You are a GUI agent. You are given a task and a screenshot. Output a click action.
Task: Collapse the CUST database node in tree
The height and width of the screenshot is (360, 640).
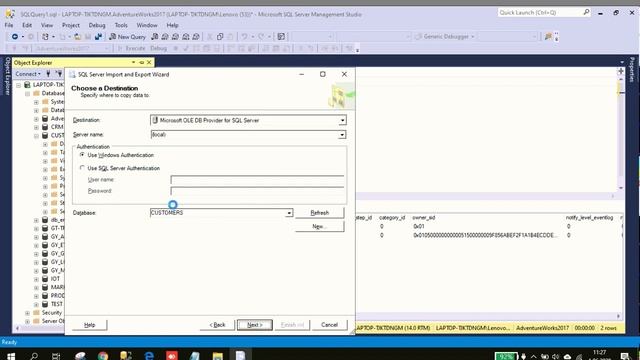pyautogui.click(x=36, y=136)
